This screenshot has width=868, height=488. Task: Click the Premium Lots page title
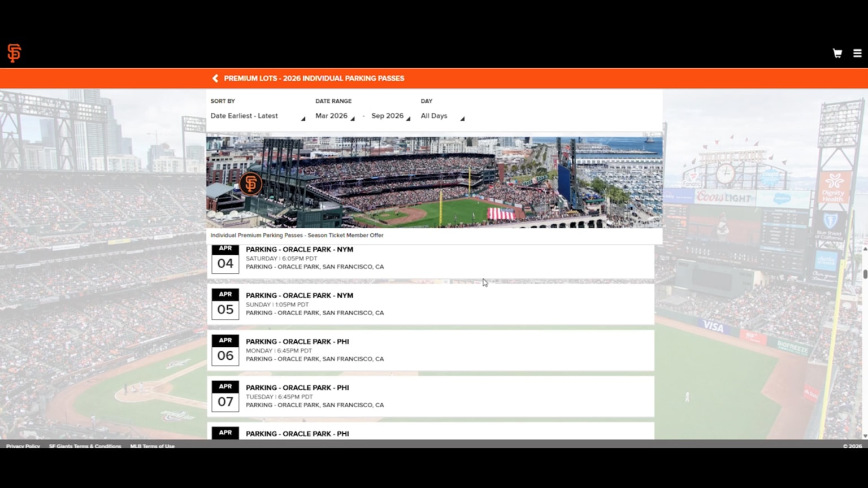[314, 79]
